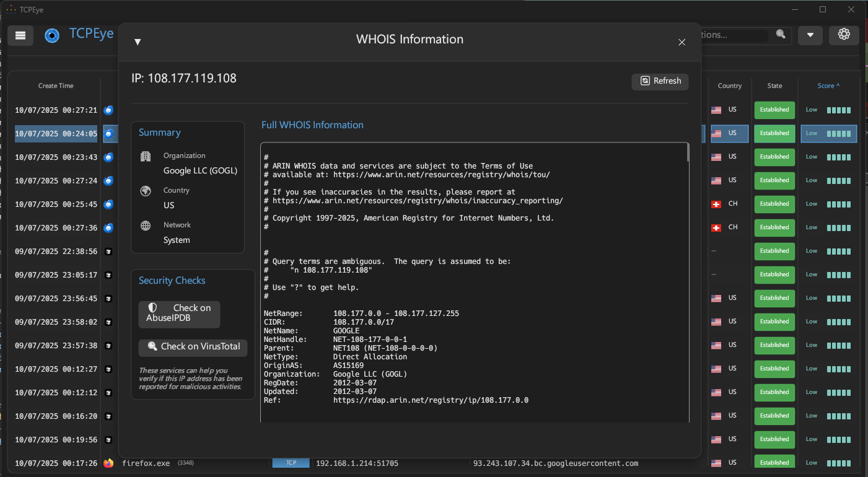Click the search magnifier icon in toolbar
This screenshot has height=477, width=868.
click(x=781, y=35)
